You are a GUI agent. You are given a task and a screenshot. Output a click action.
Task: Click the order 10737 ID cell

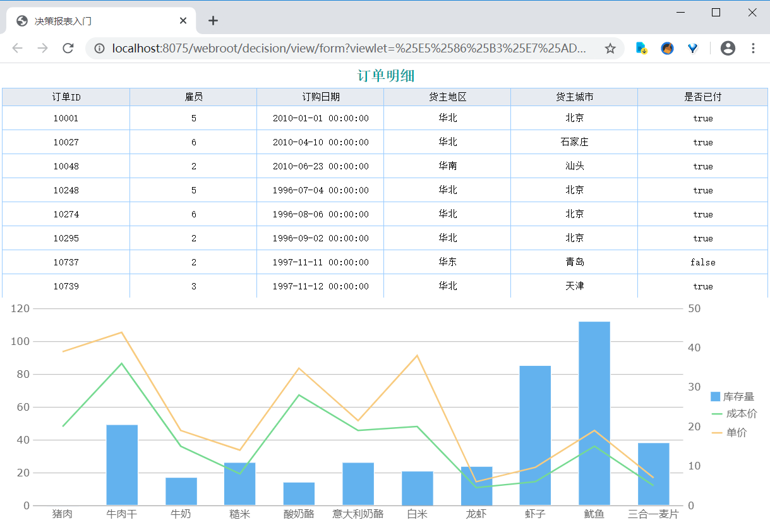coord(66,262)
